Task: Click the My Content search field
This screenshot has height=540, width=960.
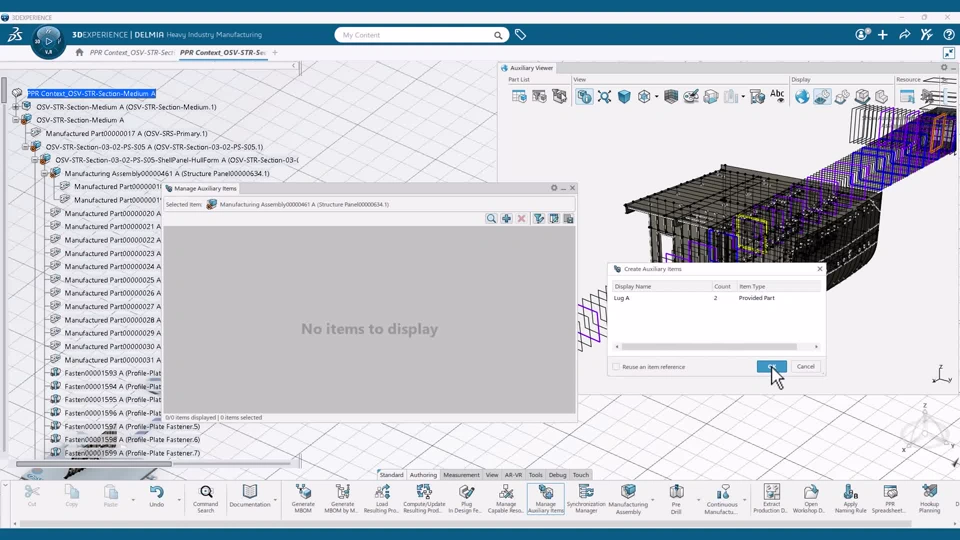Action: (x=415, y=35)
